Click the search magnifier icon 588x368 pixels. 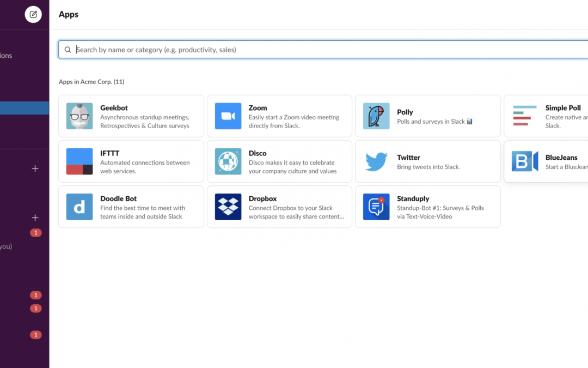[x=68, y=50]
